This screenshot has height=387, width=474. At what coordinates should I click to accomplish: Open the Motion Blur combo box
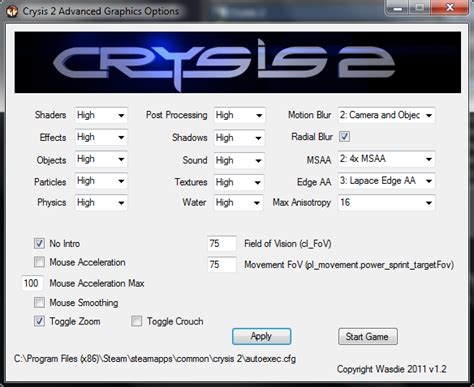387,115
